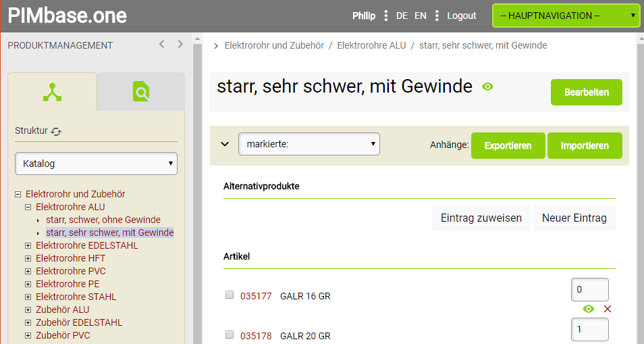
Task: Check the box for article 035177
Action: tap(230, 295)
